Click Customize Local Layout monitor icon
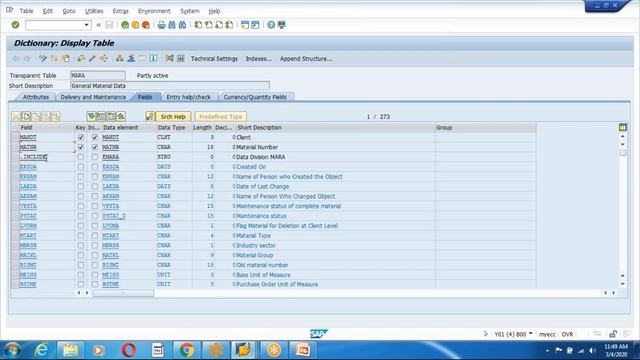The height and width of the screenshot is (360, 640). pyautogui.click(x=282, y=25)
